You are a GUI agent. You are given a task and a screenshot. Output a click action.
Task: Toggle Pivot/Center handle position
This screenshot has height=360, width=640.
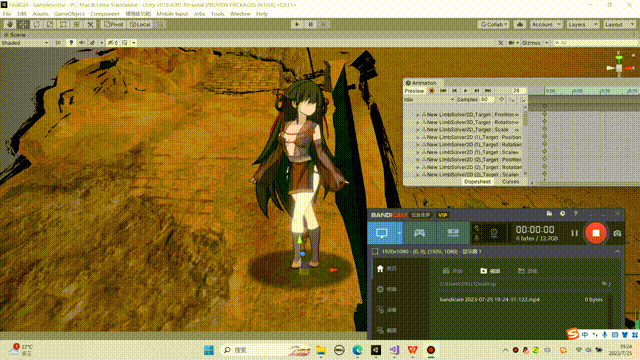113,24
